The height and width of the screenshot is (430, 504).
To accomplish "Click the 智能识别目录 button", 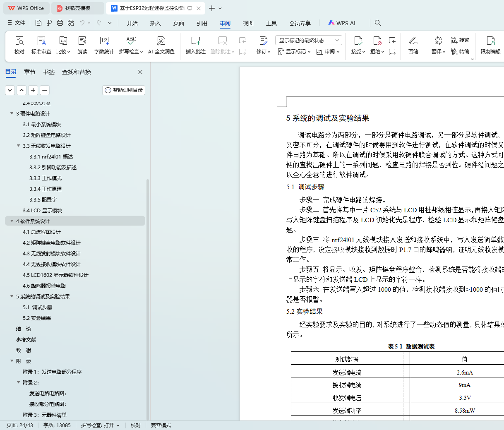I will [x=124, y=90].
